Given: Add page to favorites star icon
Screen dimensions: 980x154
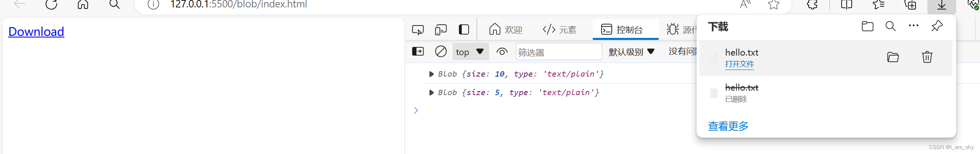Looking at the screenshot, I should pyautogui.click(x=774, y=5).
